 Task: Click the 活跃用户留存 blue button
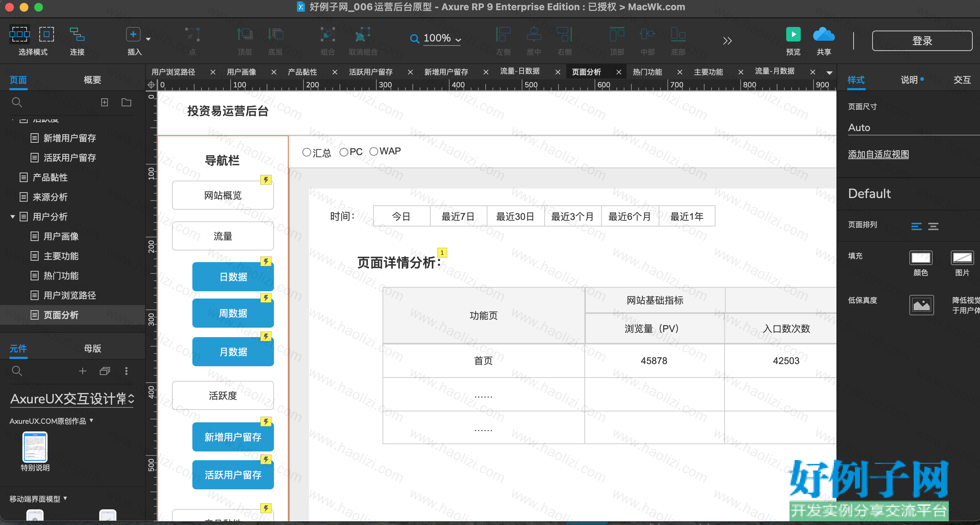click(233, 475)
